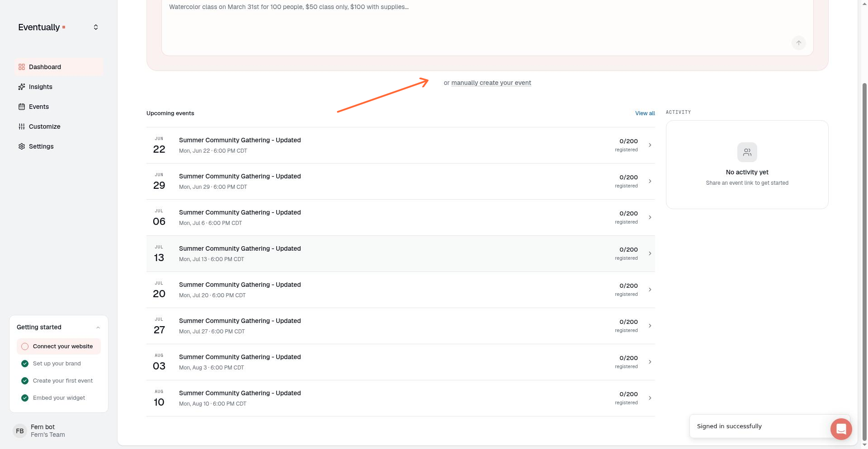Click the JUN 22 date badge

(x=159, y=145)
